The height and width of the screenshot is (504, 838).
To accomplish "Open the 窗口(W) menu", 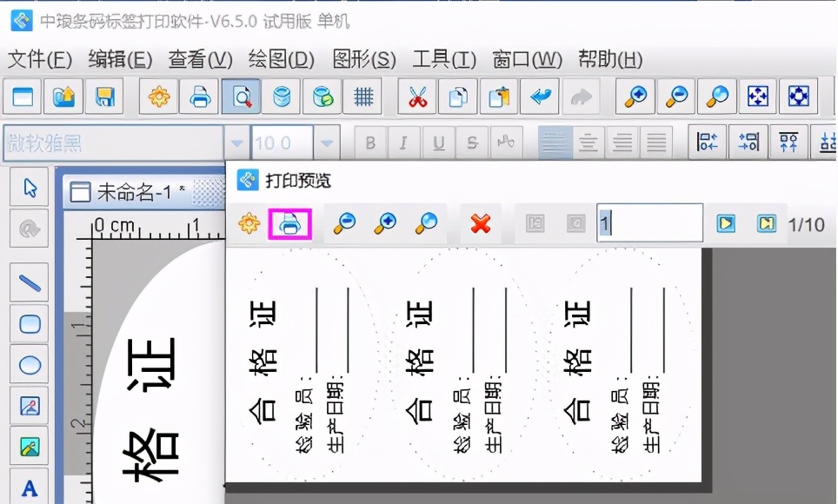I will tap(527, 59).
